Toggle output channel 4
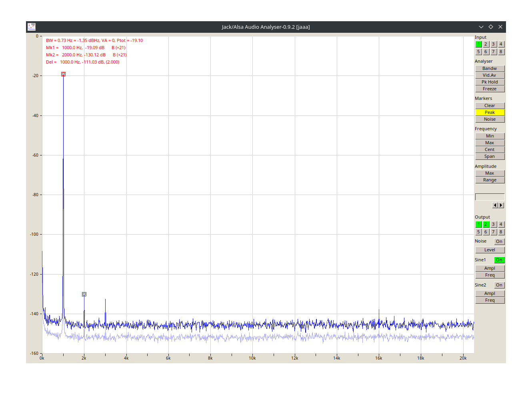Image resolution: width=532 pixels, height=394 pixels. (x=501, y=225)
